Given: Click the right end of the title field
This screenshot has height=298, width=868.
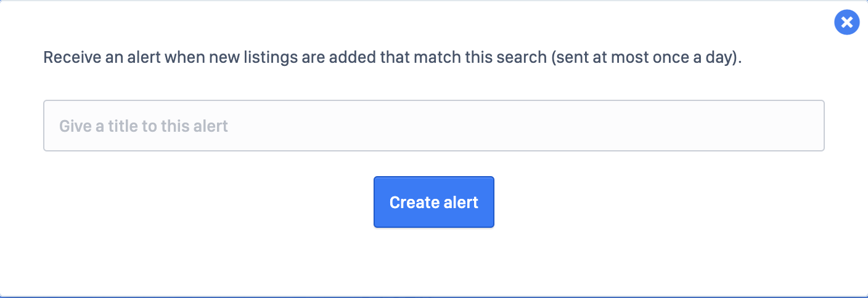Looking at the screenshot, I should point(801,126).
